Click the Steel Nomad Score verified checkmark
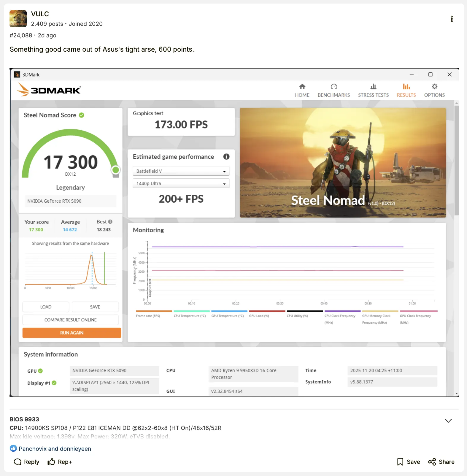 coord(82,115)
